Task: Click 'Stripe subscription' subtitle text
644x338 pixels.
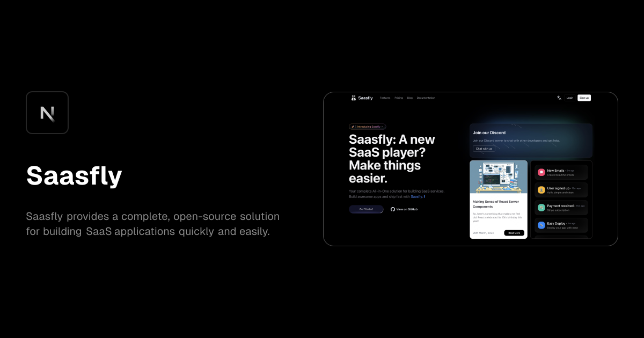Action: (558, 210)
